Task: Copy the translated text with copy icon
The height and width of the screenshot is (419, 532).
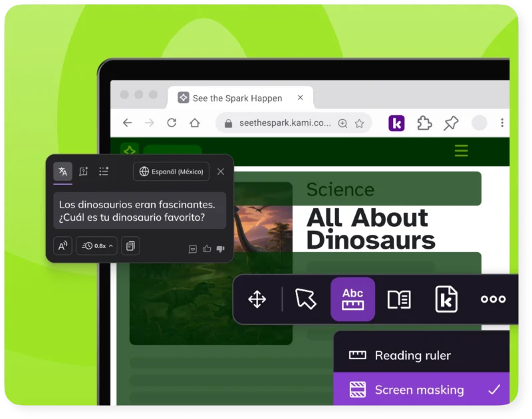Action: click(130, 245)
